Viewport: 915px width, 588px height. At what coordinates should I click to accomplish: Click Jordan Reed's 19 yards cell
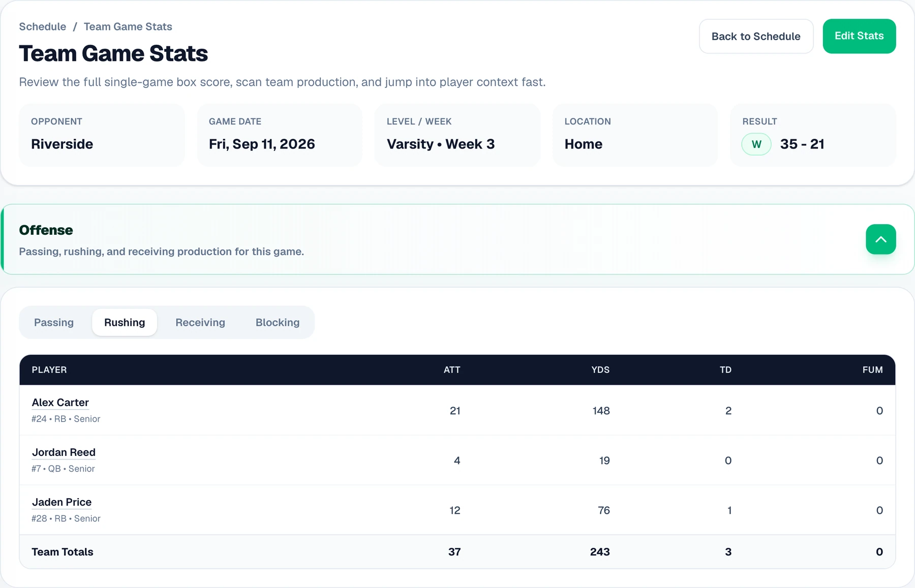tap(604, 460)
